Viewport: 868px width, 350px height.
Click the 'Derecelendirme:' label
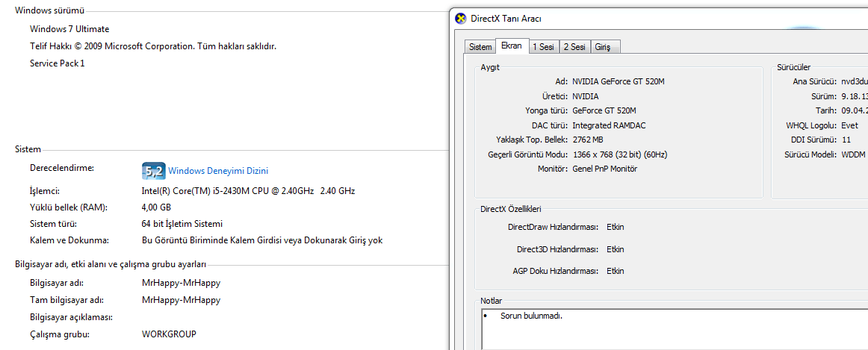coord(61,167)
